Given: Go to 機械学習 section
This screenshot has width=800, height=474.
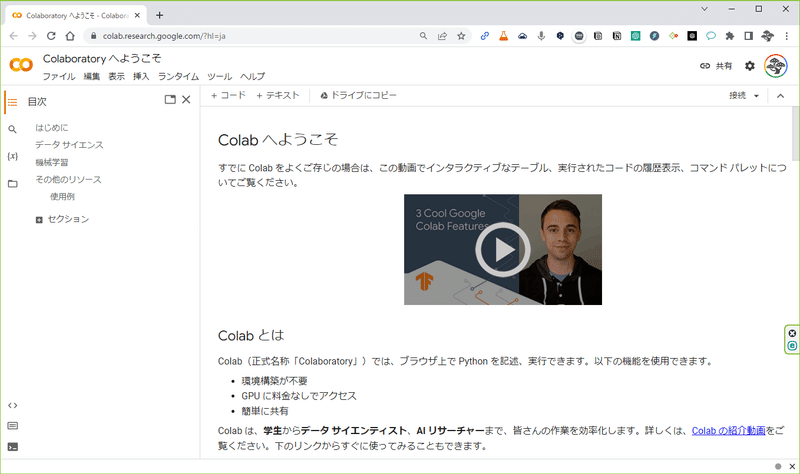Looking at the screenshot, I should point(52,162).
